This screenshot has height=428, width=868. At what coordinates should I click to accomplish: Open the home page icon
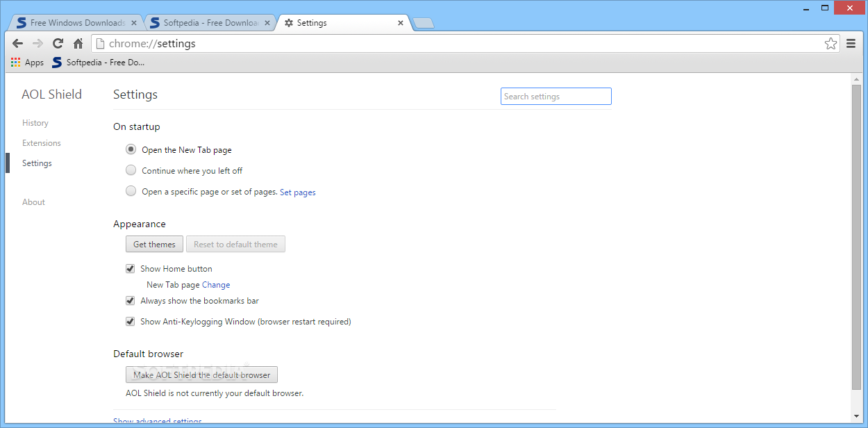pos(78,44)
